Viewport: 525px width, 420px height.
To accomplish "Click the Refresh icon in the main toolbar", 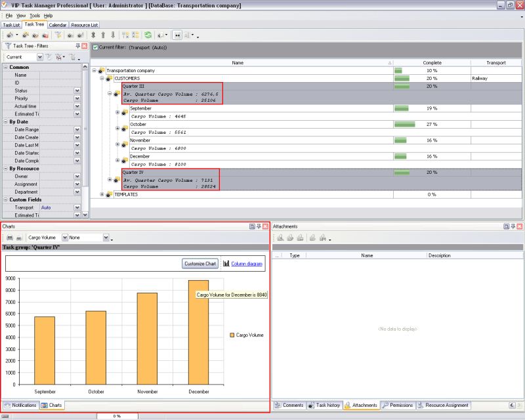I will [148, 35].
